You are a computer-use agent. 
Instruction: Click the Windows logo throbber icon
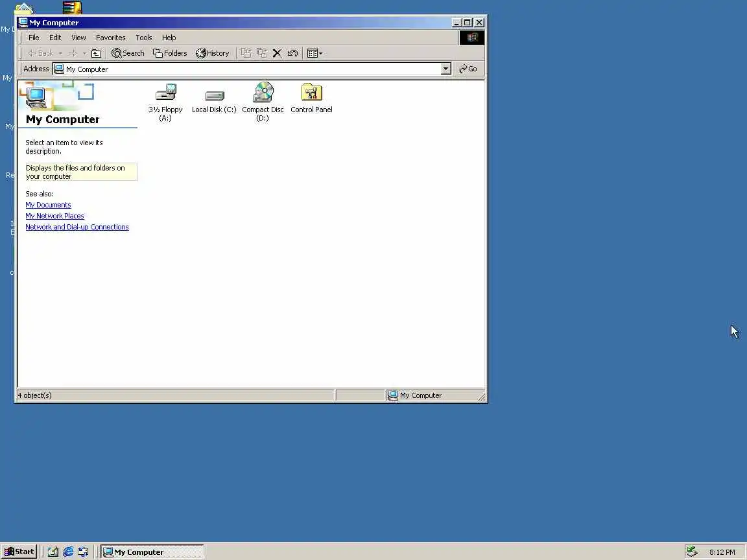471,38
